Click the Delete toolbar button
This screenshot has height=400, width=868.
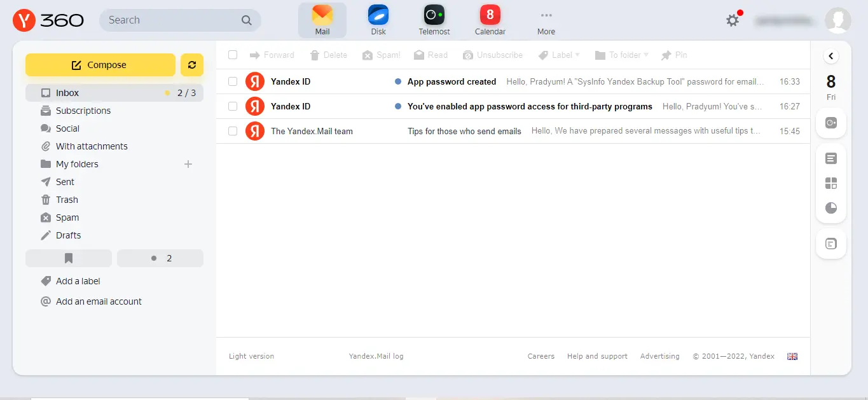click(329, 55)
